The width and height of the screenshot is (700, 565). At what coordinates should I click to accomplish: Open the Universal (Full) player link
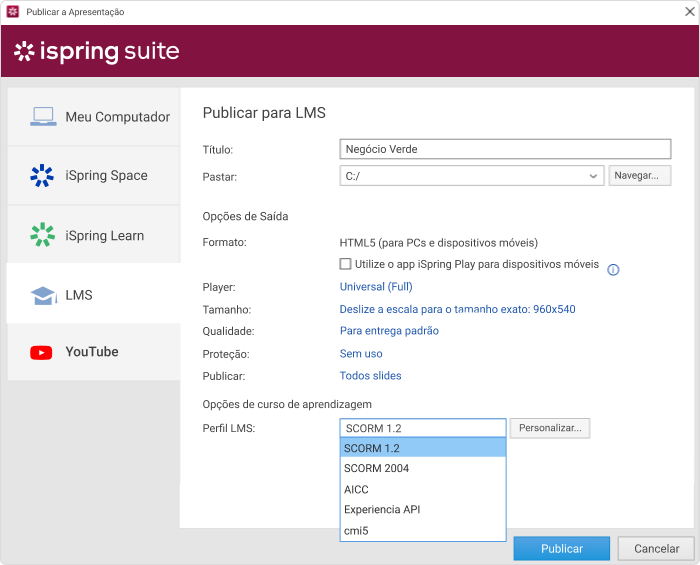(376, 287)
